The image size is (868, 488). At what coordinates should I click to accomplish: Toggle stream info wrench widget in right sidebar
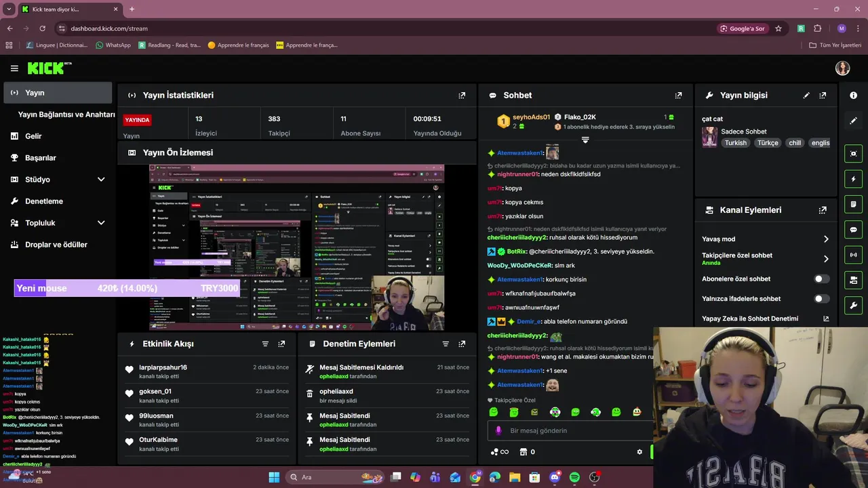pyautogui.click(x=854, y=305)
